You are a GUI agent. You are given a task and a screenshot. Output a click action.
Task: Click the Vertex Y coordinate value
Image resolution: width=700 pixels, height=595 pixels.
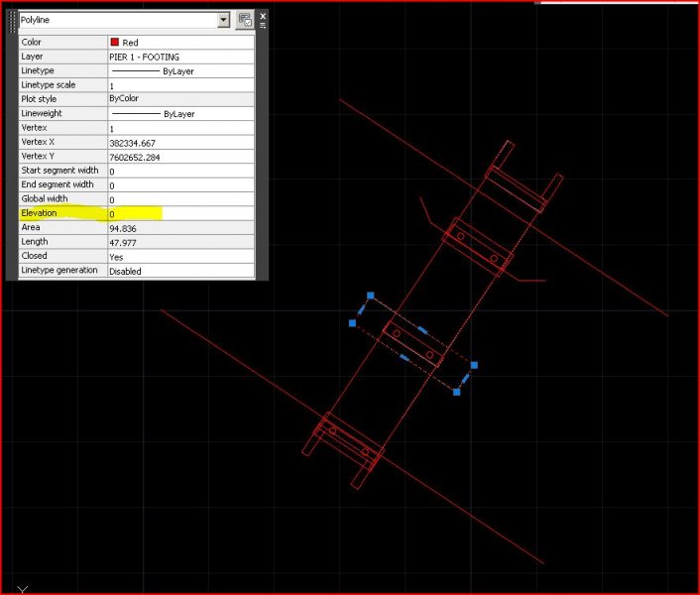coord(178,157)
